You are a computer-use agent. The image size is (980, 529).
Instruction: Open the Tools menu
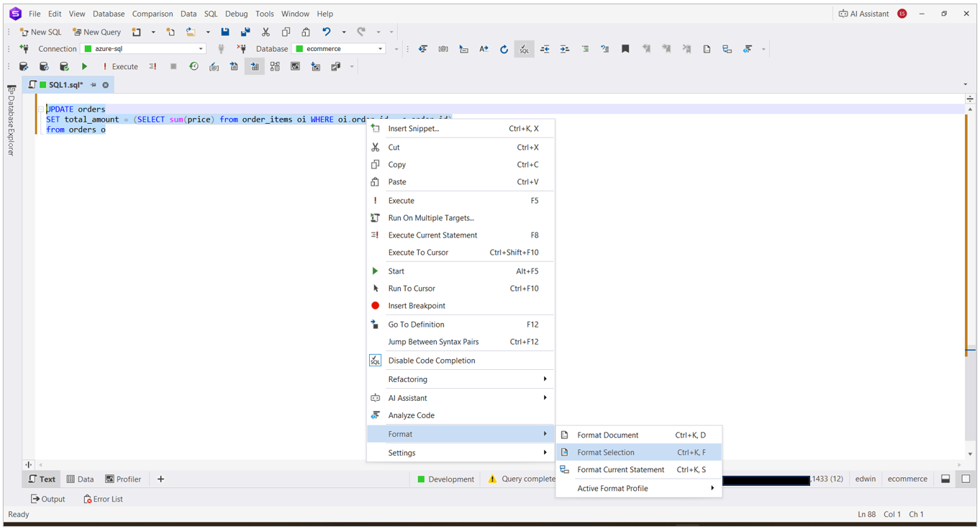pos(265,14)
